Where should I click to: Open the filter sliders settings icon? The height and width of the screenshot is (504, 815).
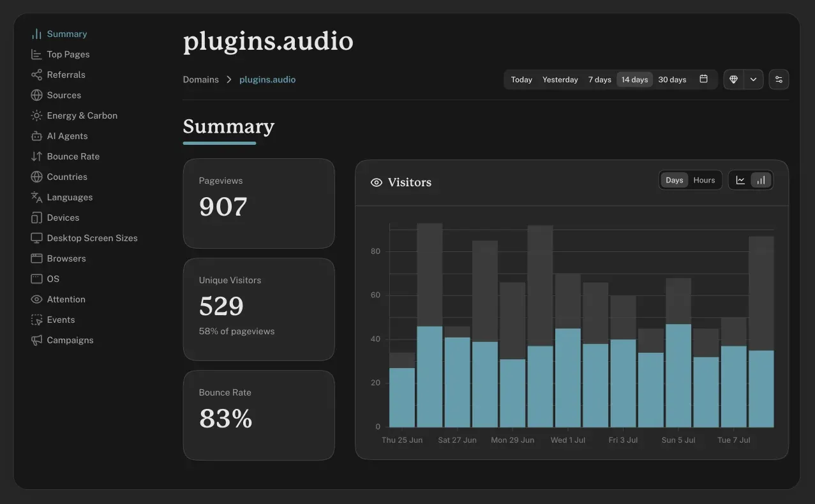[x=779, y=79]
